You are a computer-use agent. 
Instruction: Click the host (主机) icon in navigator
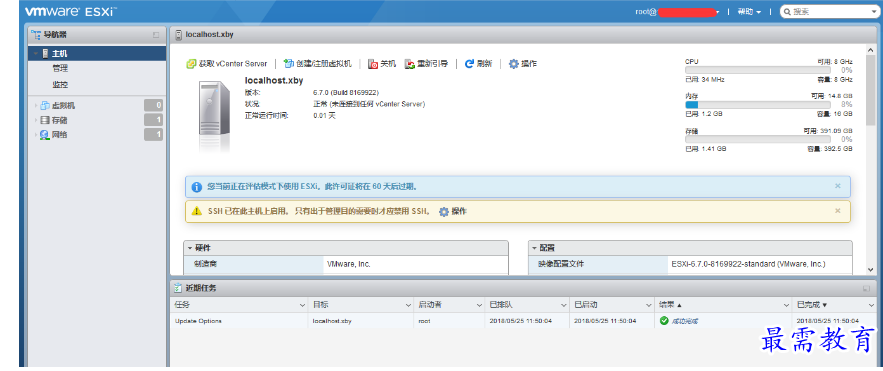(x=46, y=53)
